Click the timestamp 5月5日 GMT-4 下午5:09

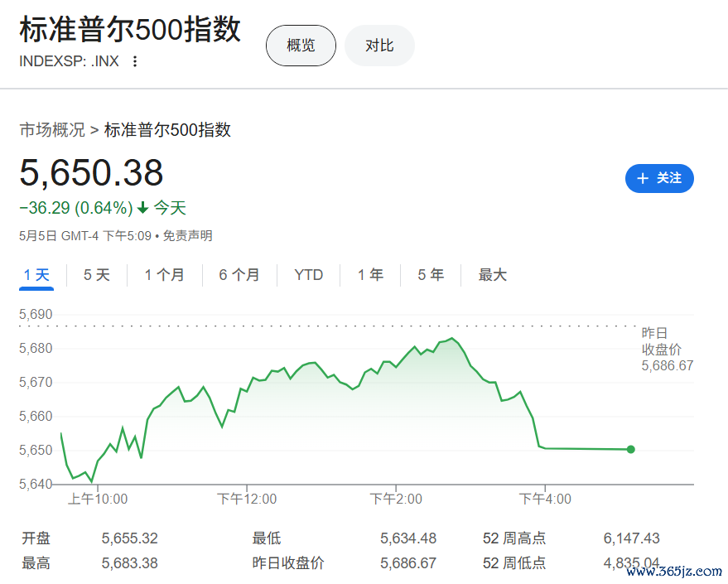pyautogui.click(x=85, y=236)
